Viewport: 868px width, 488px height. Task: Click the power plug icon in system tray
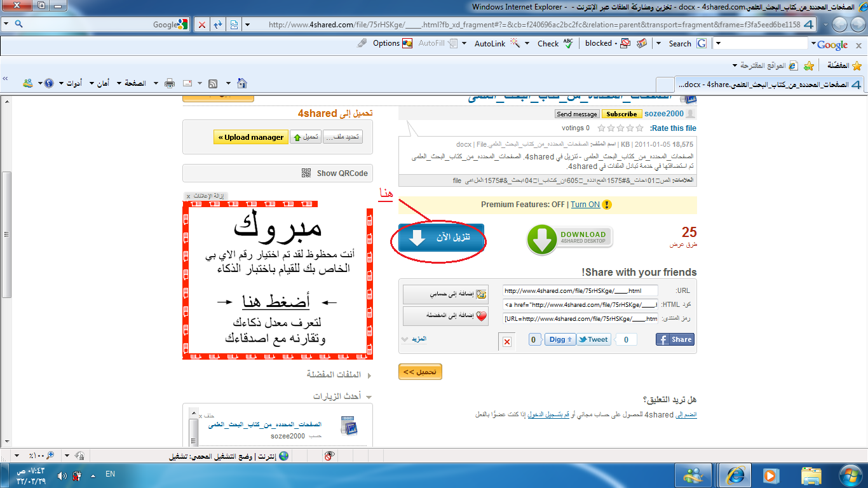(x=77, y=475)
